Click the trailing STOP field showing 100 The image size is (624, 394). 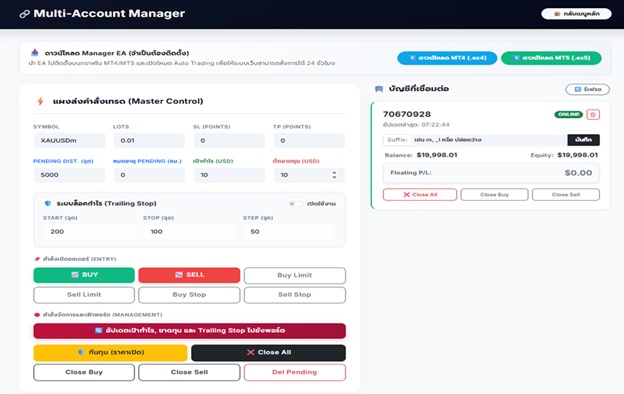click(189, 232)
